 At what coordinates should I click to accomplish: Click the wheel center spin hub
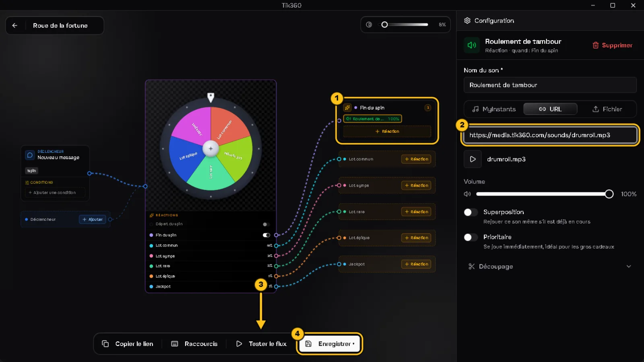tap(211, 148)
